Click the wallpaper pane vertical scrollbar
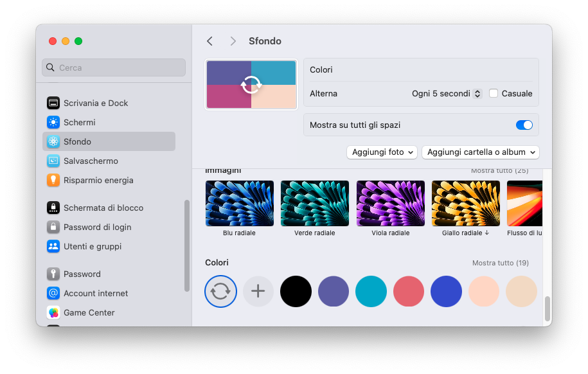 [548, 308]
